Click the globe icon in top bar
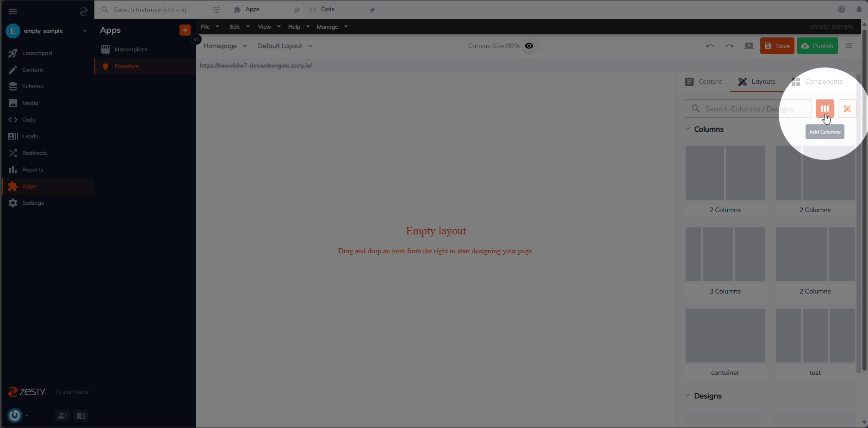The height and width of the screenshot is (428, 868). point(842,9)
